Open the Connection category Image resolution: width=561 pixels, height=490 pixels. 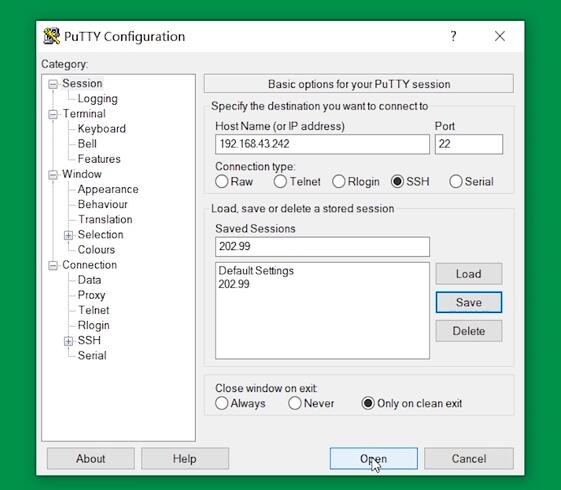[89, 265]
